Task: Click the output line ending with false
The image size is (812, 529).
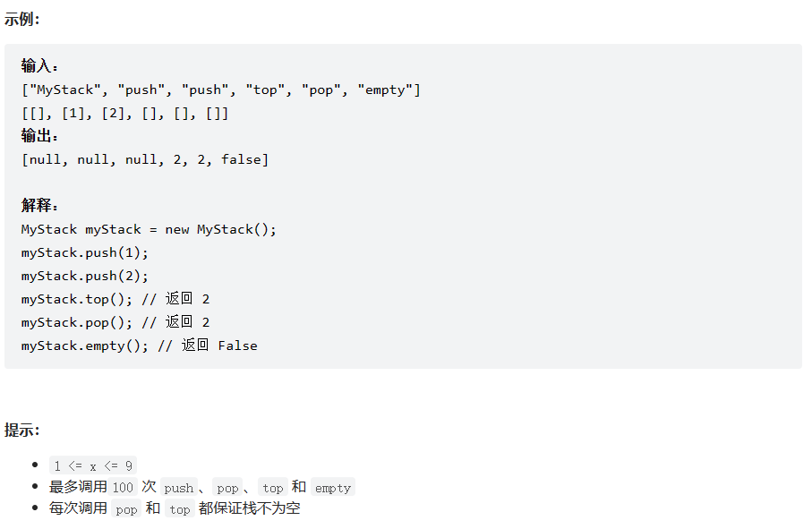Action: point(145,159)
